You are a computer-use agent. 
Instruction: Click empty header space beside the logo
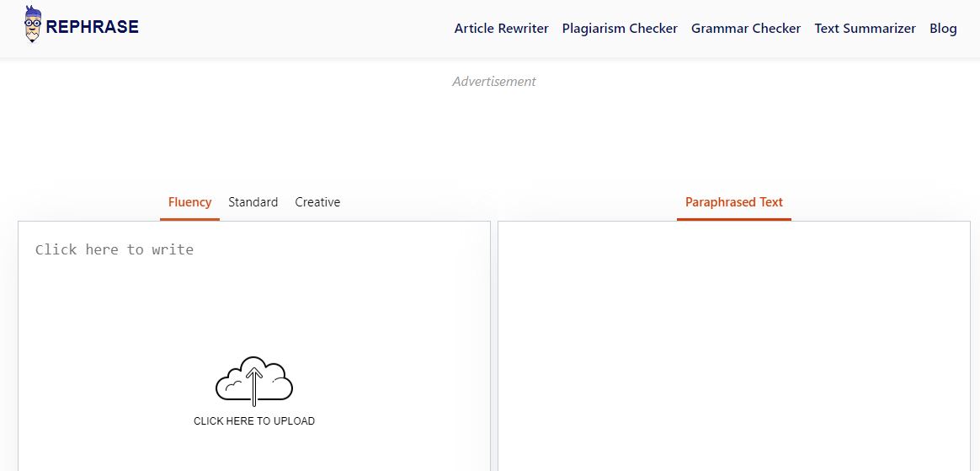(x=295, y=29)
